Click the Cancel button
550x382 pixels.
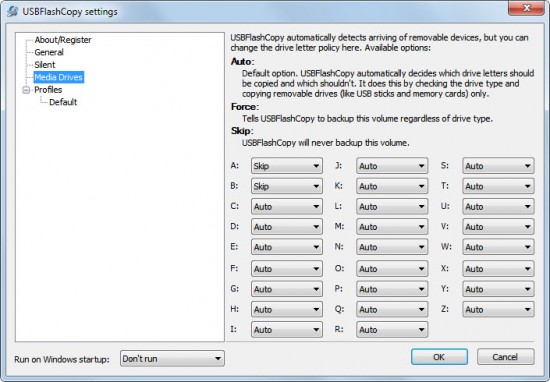[x=505, y=357]
